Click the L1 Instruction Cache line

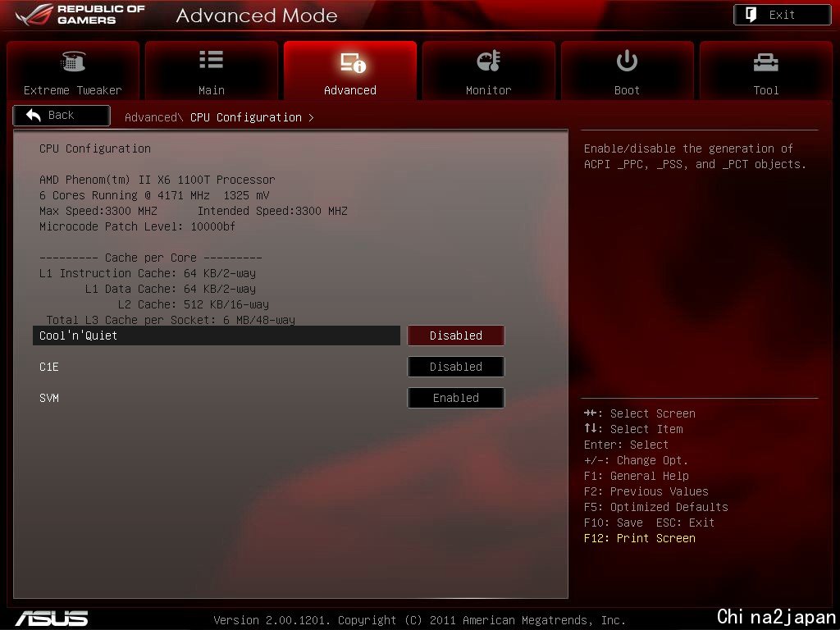(148, 273)
